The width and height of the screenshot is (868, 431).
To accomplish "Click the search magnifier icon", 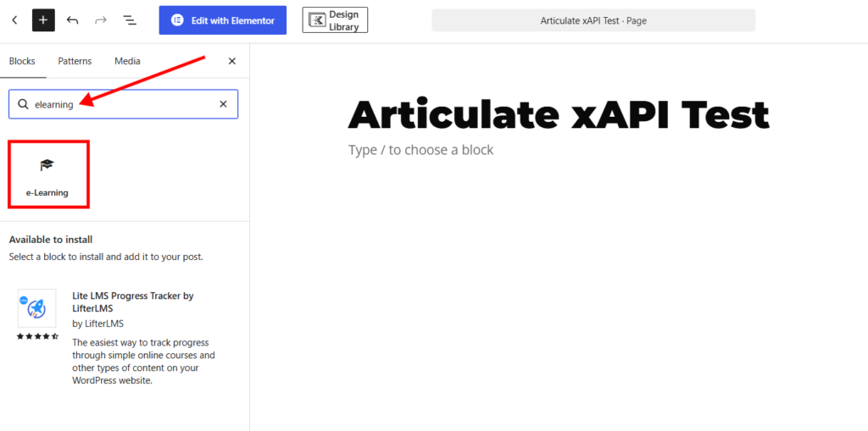I will pos(23,104).
